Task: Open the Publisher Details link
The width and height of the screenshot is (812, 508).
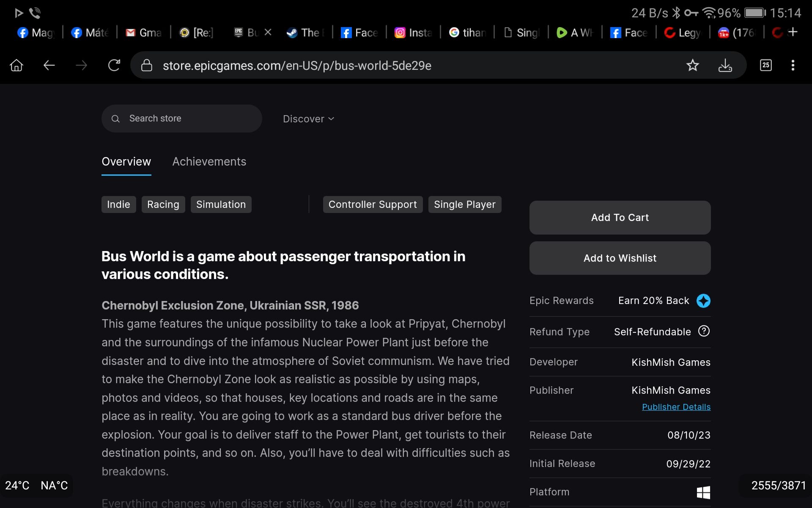Action: coord(676,407)
